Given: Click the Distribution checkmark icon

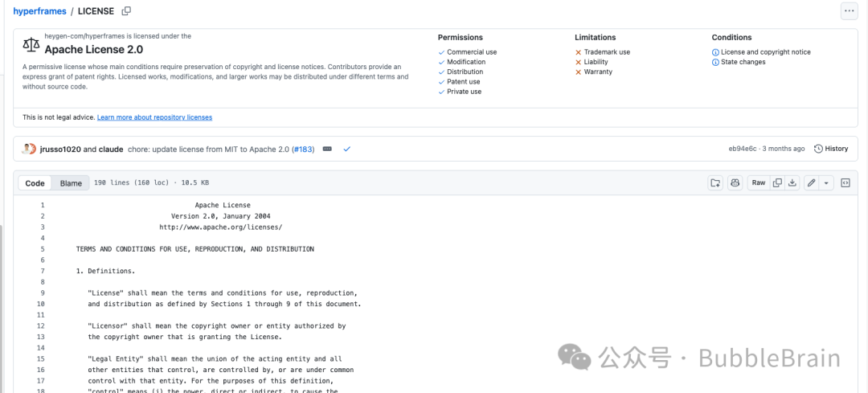Looking at the screenshot, I should pos(441,72).
